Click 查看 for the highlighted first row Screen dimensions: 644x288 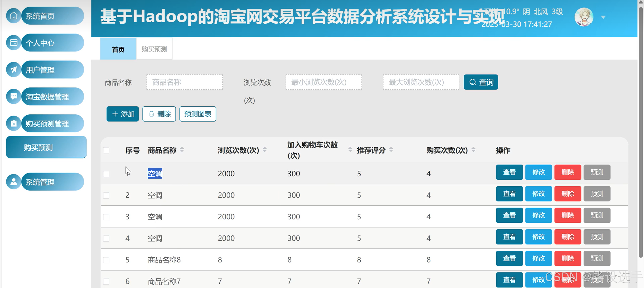tap(509, 172)
